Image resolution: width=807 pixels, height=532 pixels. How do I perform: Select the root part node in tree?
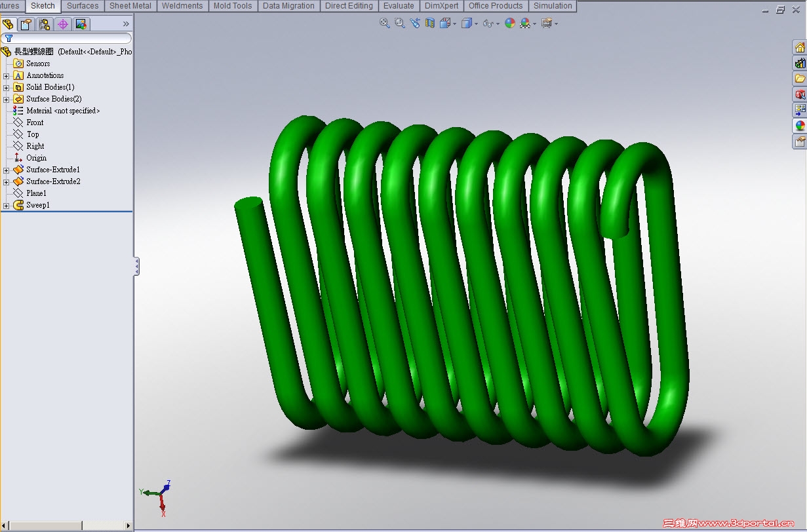click(67, 52)
